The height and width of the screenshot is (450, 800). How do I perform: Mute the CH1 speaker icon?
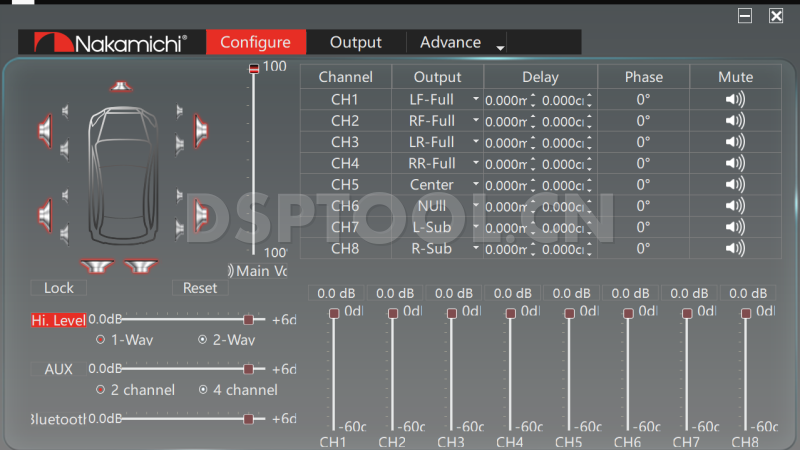click(x=735, y=99)
